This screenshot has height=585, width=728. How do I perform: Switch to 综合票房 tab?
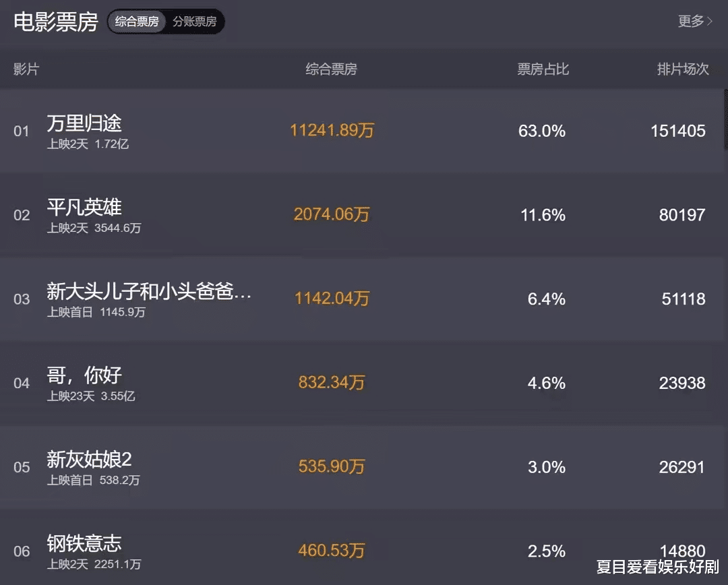[136, 22]
